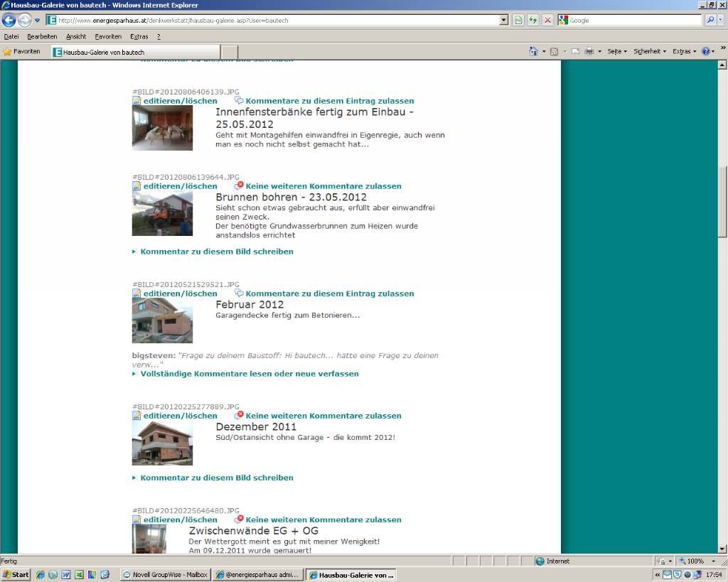Viewport: 728px width, 582px height.
Task: Open the Ansicht menu
Action: 76,36
